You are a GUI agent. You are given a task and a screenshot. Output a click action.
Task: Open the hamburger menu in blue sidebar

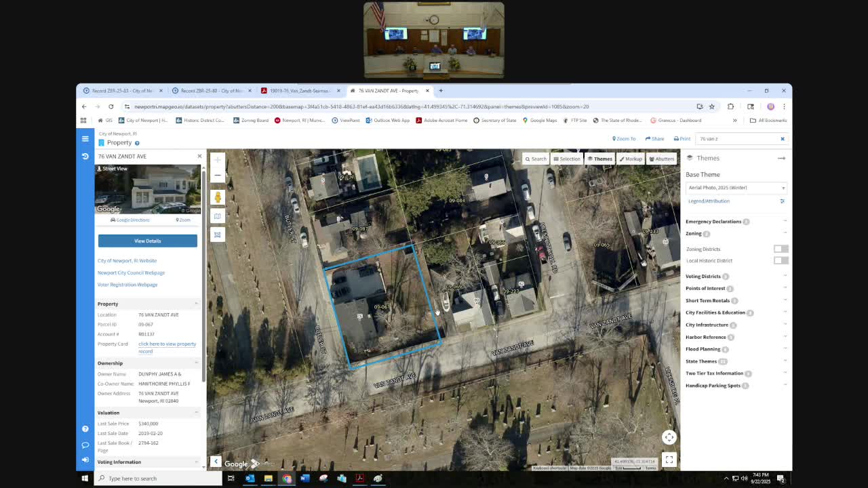click(85, 139)
